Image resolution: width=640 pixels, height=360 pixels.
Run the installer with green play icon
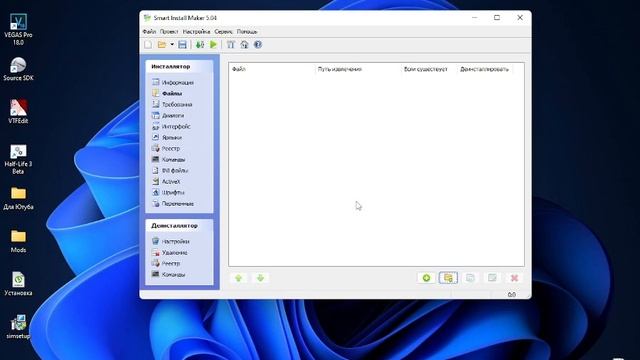point(213,44)
